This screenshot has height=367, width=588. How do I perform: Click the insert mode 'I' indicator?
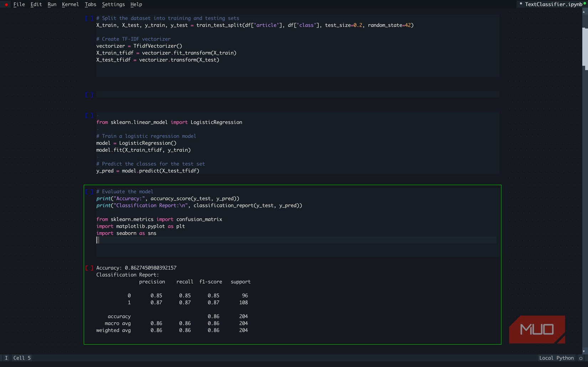point(6,358)
